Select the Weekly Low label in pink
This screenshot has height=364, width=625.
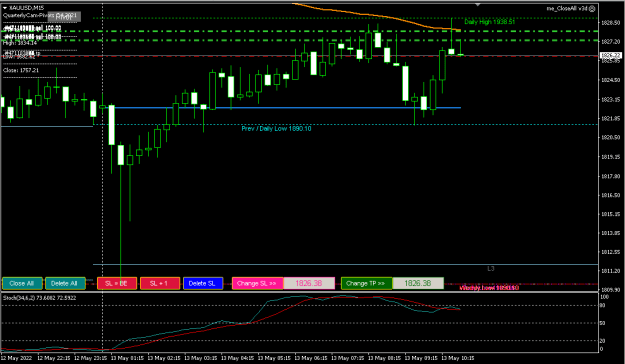coord(489,288)
